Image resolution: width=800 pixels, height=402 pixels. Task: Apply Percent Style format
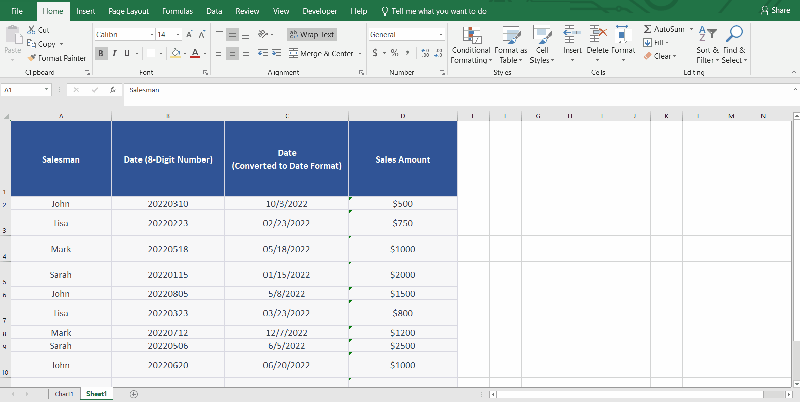[x=394, y=53]
